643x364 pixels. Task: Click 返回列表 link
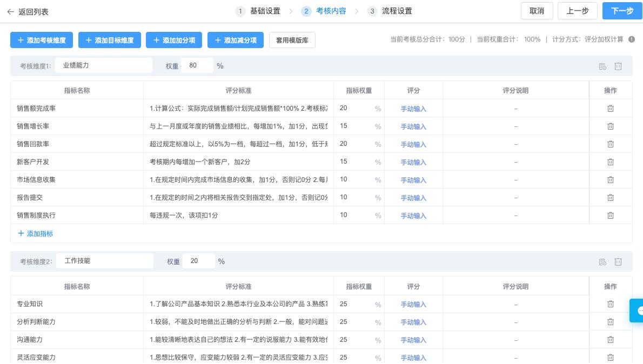[33, 12]
